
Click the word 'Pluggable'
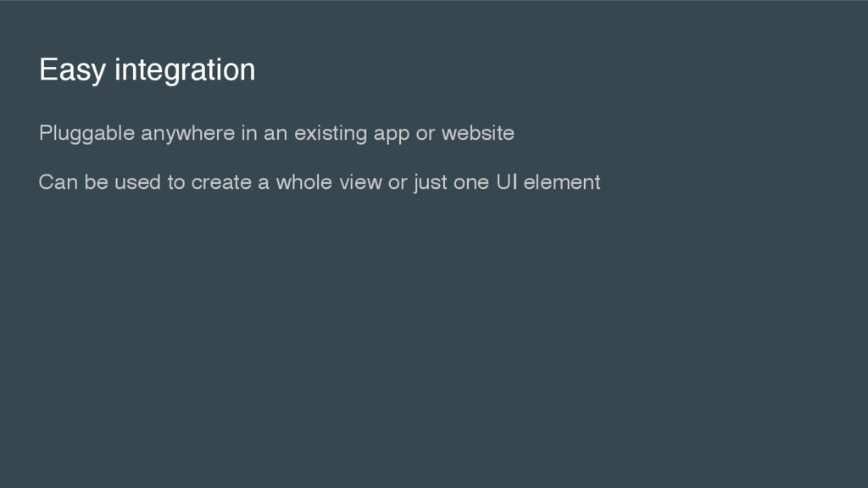(x=87, y=133)
